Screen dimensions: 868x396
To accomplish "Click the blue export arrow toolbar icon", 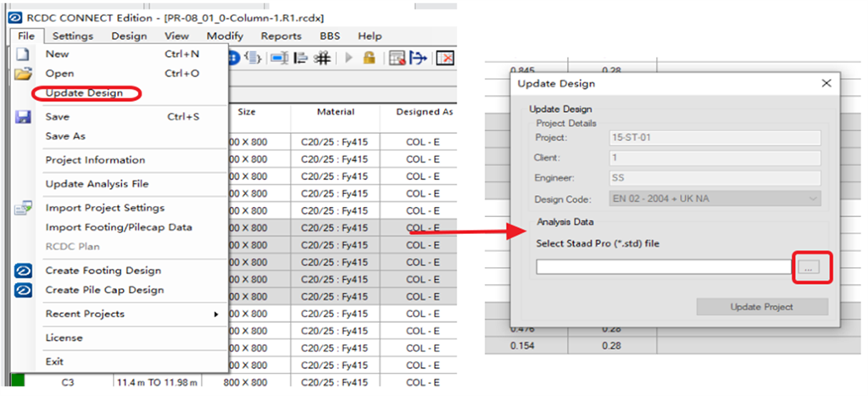I will pyautogui.click(x=418, y=58).
